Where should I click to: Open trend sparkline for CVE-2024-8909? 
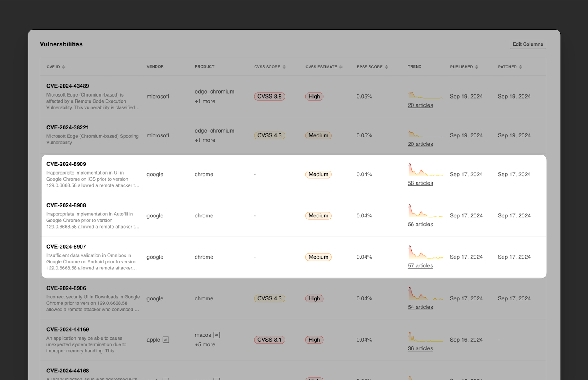tap(425, 169)
